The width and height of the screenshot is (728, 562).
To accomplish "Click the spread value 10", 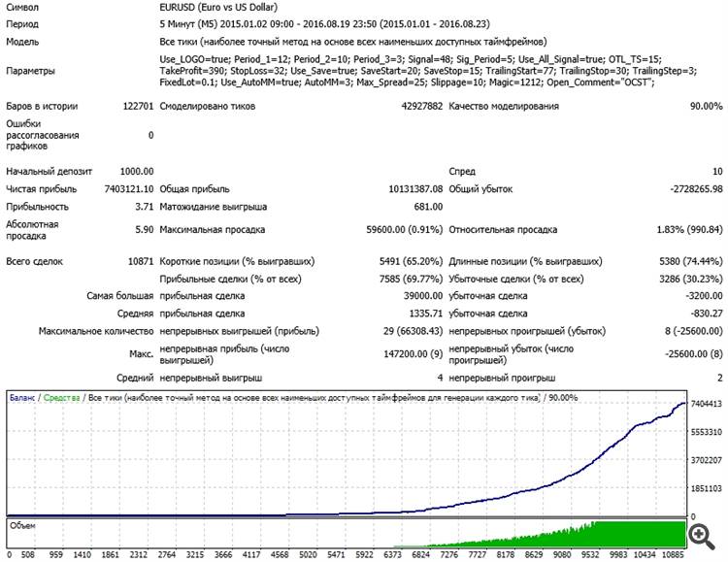I will click(x=717, y=172).
